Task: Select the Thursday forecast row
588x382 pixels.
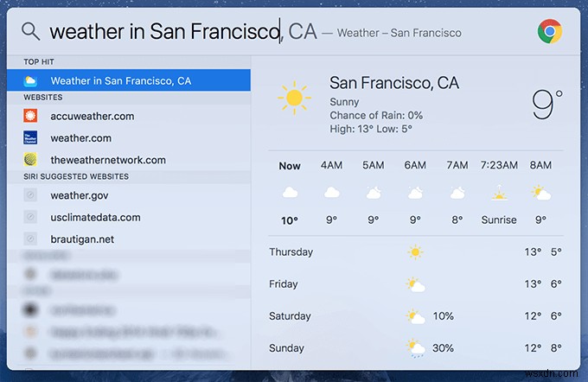Action: coord(416,251)
